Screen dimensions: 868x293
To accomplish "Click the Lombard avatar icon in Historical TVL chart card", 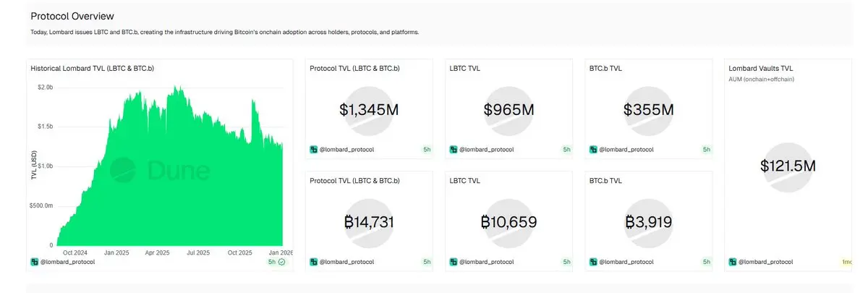I will pos(35,262).
